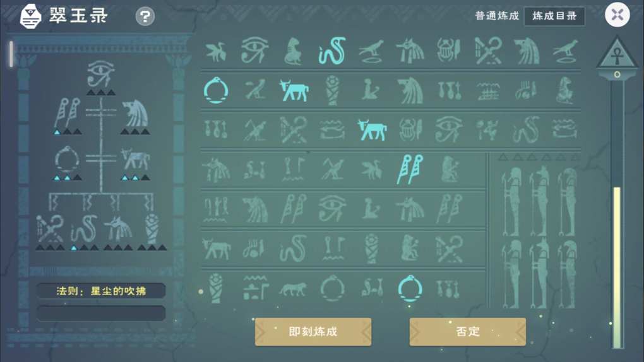The width and height of the screenshot is (644, 362).
Task: Pick the highlighted bull glyph in third row
Action: 372,130
